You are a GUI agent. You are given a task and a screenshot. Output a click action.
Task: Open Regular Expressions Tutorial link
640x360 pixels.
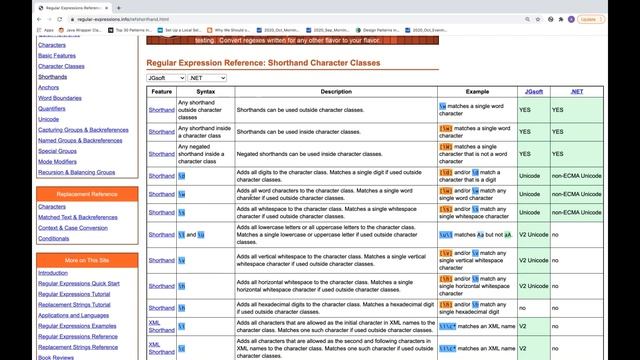tap(74, 294)
